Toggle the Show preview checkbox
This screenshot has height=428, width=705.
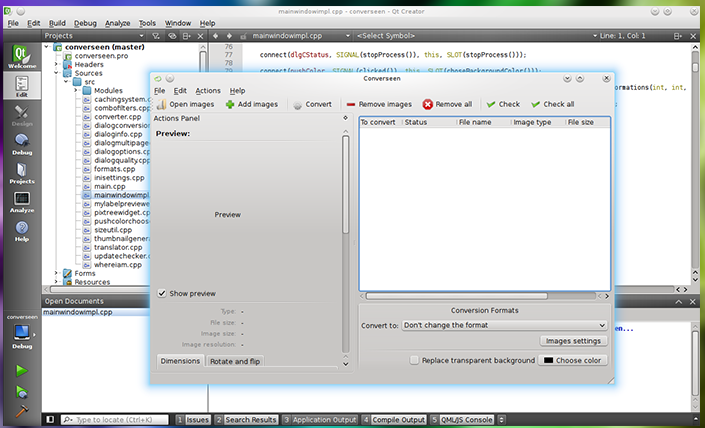pyautogui.click(x=162, y=294)
